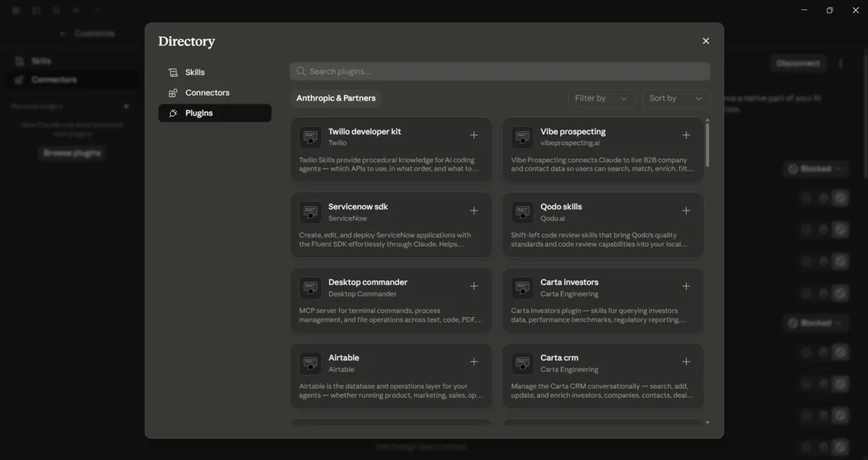Image resolution: width=868 pixels, height=460 pixels.
Task: Click the Airtable plugin icon
Action: [310, 363]
